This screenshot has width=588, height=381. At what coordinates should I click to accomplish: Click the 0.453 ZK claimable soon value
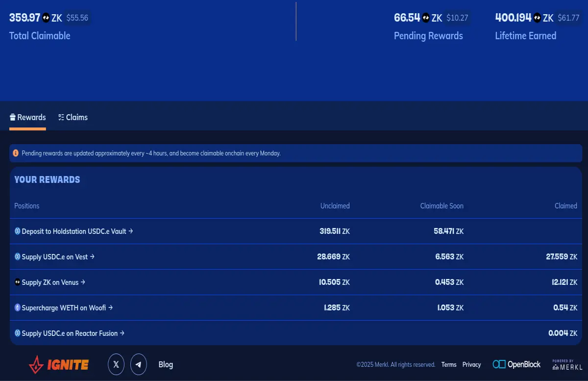click(x=449, y=282)
